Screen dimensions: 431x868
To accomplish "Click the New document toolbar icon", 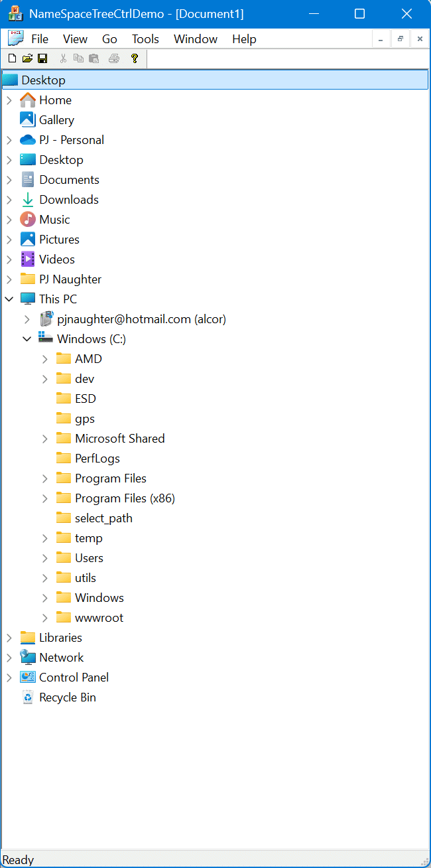I will [x=12, y=58].
